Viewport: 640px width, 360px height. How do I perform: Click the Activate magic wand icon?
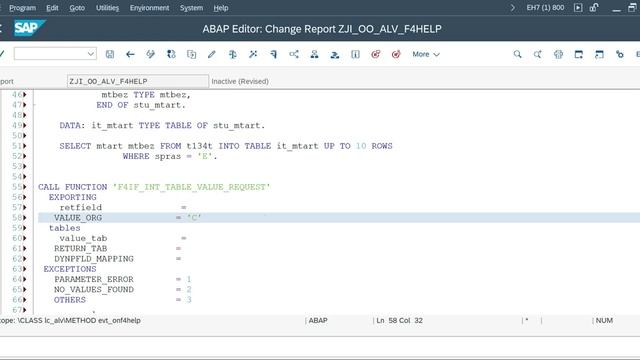[x=253, y=54]
